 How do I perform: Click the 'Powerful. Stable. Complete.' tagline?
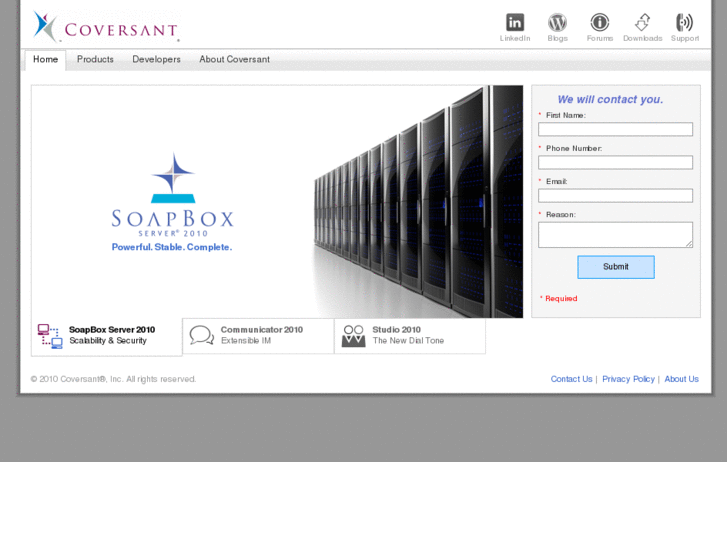(172, 247)
